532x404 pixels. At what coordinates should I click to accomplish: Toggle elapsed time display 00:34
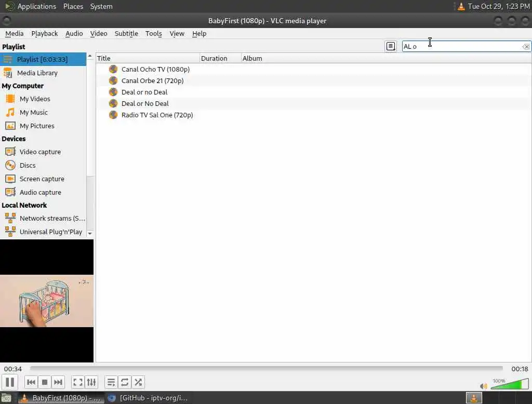click(x=13, y=369)
